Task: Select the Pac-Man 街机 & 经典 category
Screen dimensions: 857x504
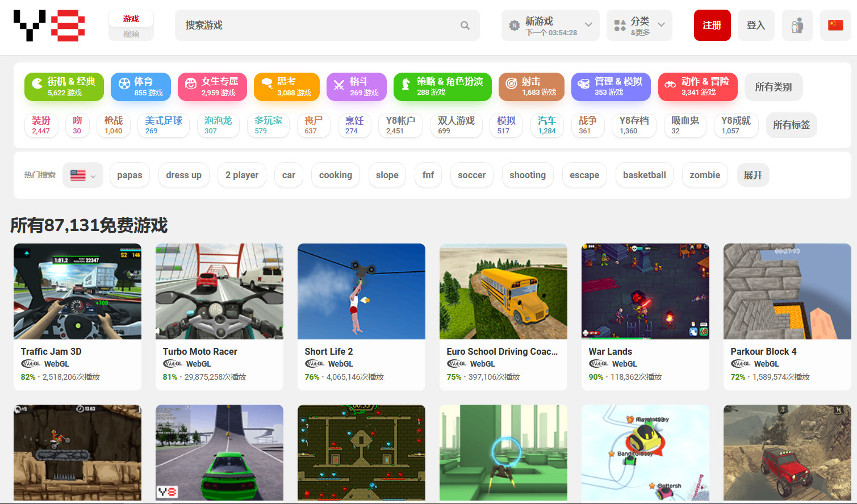Action: (x=64, y=87)
